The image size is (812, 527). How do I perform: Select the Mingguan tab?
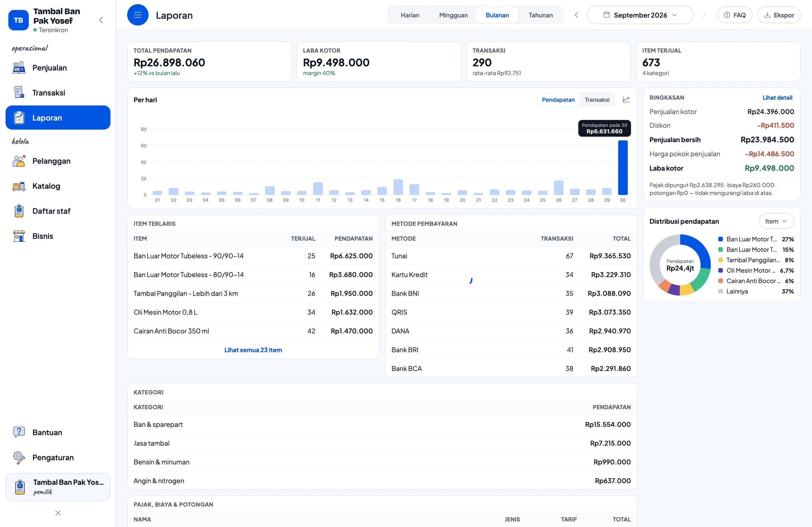pyautogui.click(x=453, y=15)
